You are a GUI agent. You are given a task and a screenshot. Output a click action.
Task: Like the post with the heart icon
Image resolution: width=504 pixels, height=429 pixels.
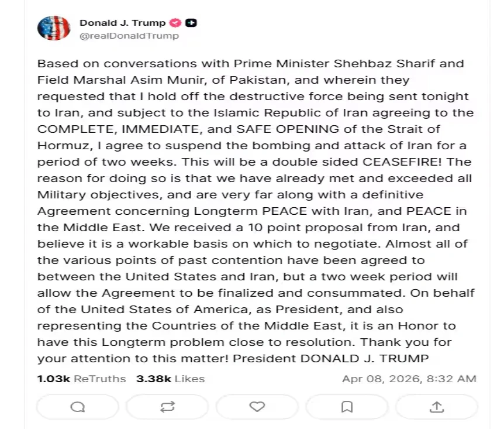click(x=257, y=407)
